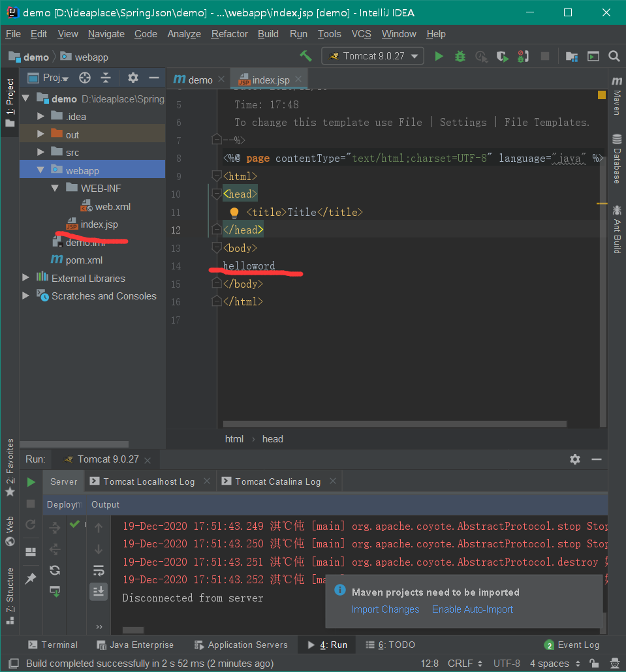Open the Terminal tool window
The height and width of the screenshot is (672, 626).
point(53,645)
